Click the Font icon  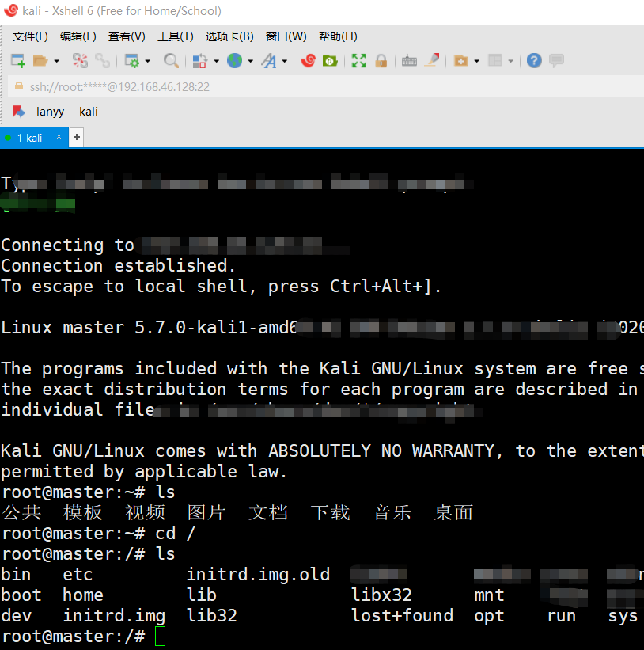click(269, 61)
